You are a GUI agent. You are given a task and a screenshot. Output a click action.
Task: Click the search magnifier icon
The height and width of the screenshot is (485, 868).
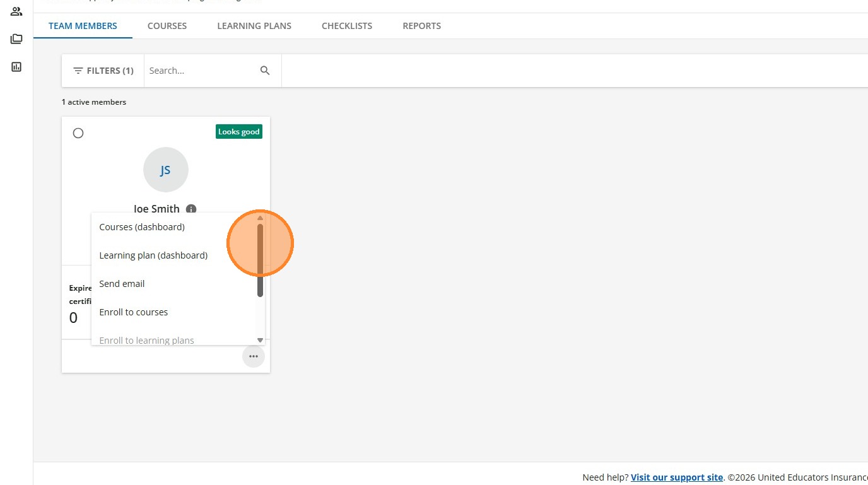pos(265,71)
